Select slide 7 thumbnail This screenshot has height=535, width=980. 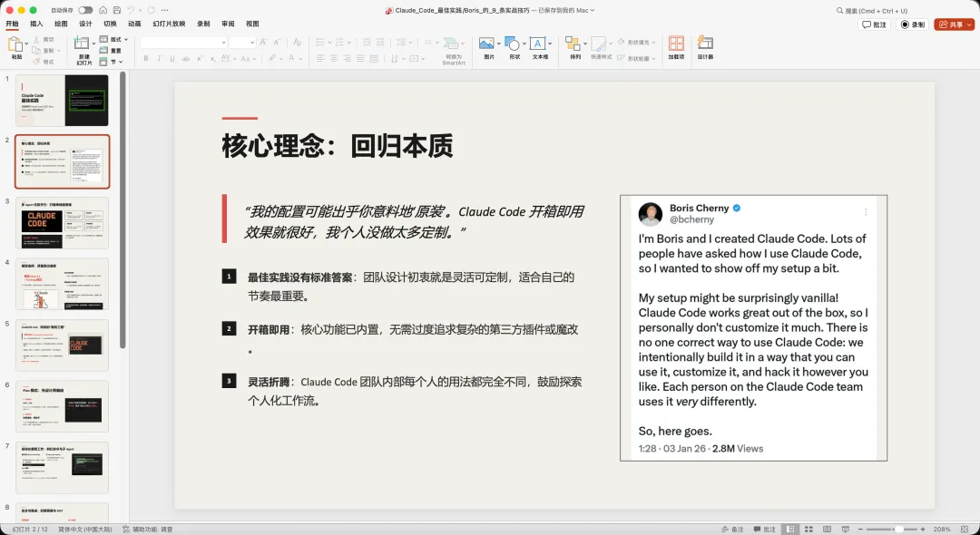(x=62, y=468)
